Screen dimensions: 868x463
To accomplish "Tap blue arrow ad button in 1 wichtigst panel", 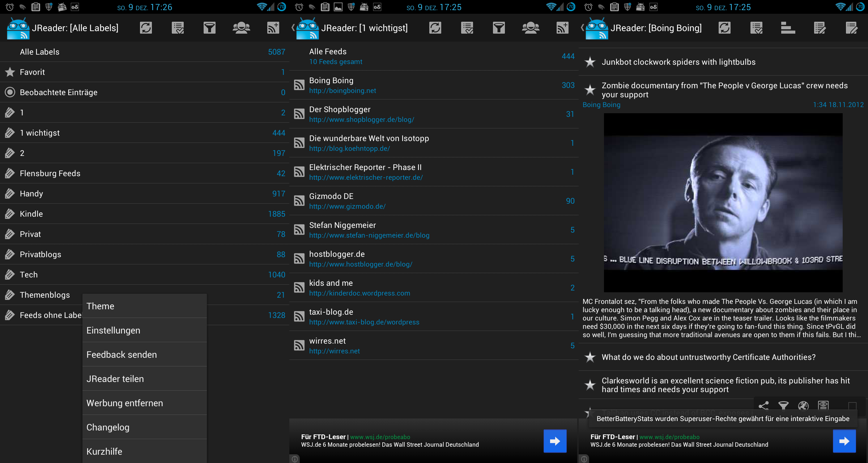I will click(555, 441).
